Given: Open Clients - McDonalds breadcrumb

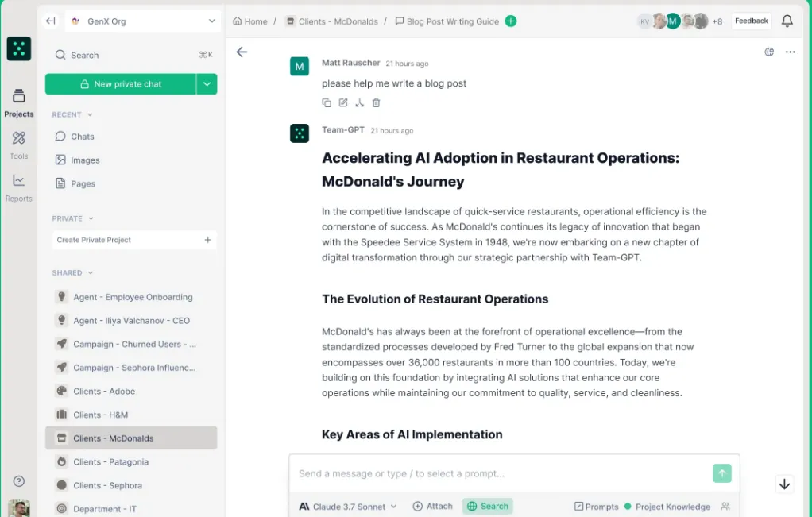Looking at the screenshot, I should pos(332,21).
